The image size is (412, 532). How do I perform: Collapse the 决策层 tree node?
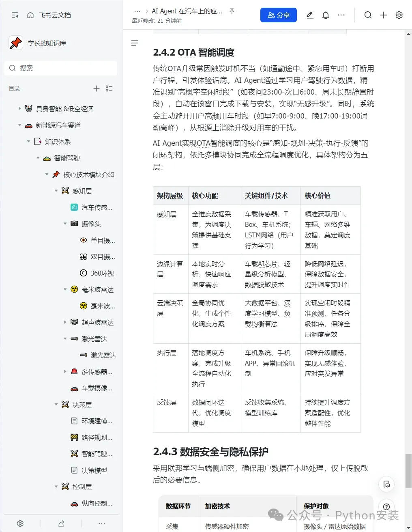[56, 404]
